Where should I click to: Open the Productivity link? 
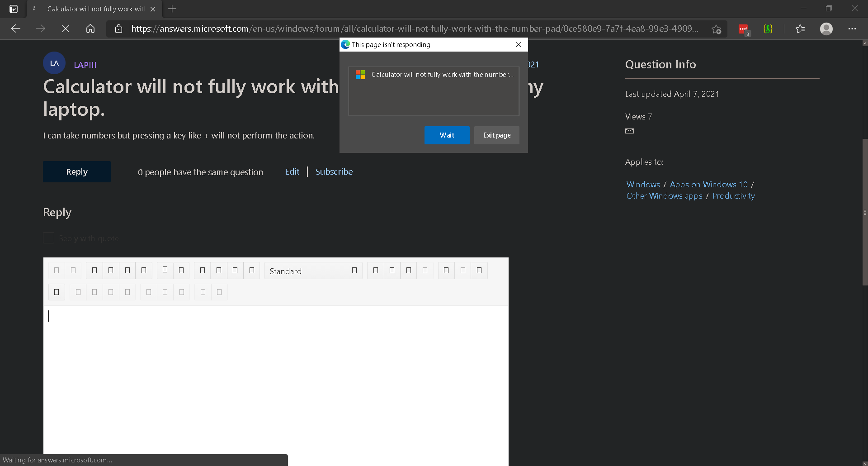coord(733,196)
